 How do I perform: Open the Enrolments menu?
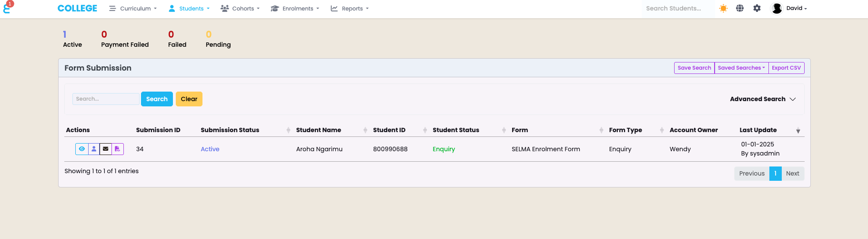pyautogui.click(x=295, y=9)
